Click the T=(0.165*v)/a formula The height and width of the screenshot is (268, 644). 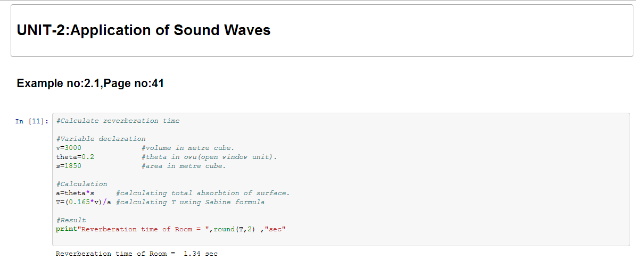pos(84,202)
